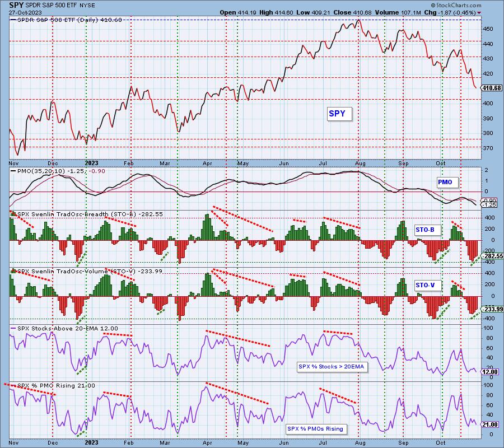The height and width of the screenshot is (448, 504).
Task: Click the 12.00 value label on right axis
Action: [x=490, y=372]
